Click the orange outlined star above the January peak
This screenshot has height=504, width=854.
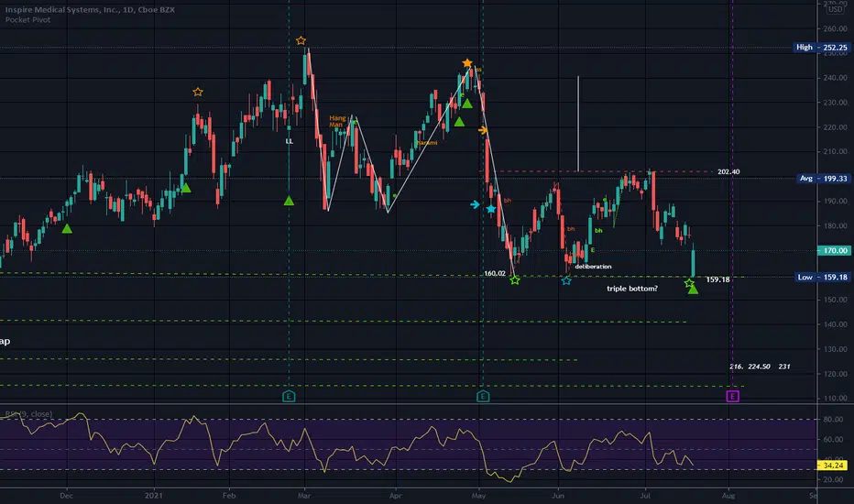[x=198, y=92]
